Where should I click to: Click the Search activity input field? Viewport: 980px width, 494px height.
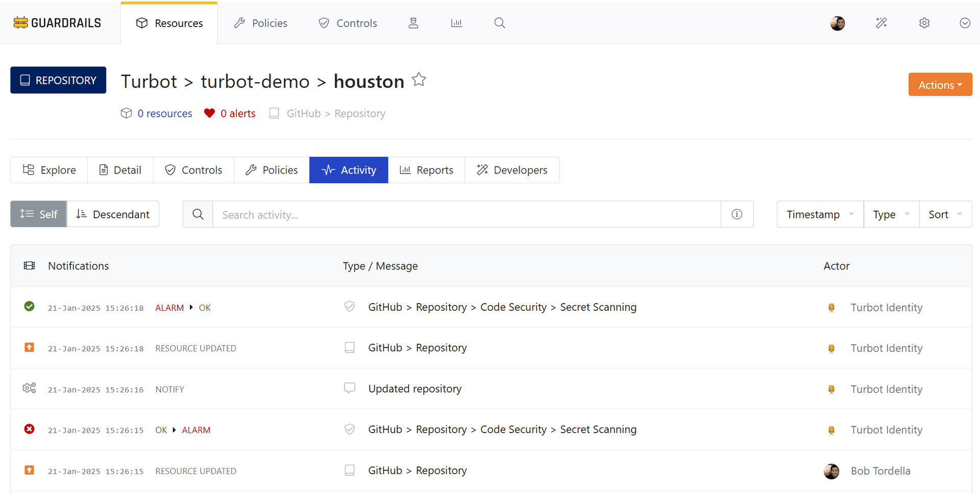point(459,214)
